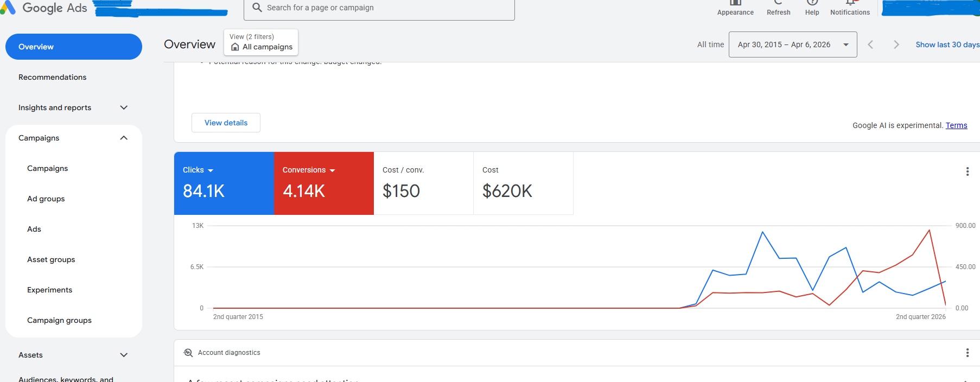This screenshot has height=382, width=980.
Task: Select the Cost metric card
Action: (523, 183)
